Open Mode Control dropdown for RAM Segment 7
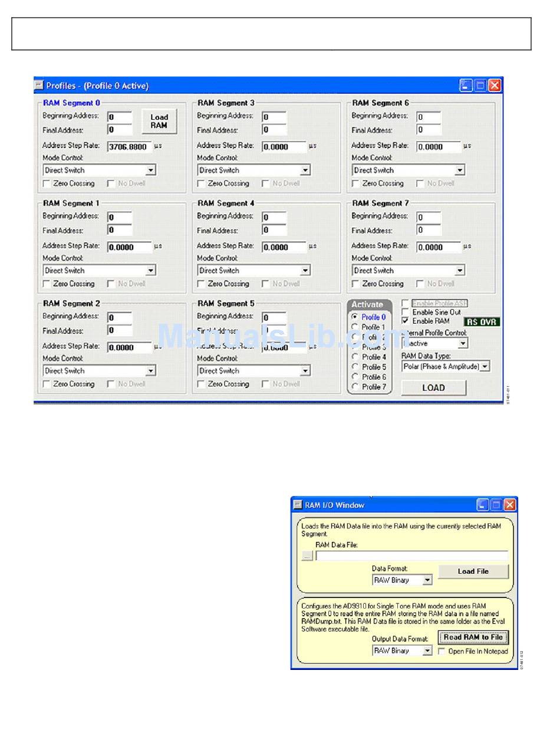The image size is (560, 736). 460,271
